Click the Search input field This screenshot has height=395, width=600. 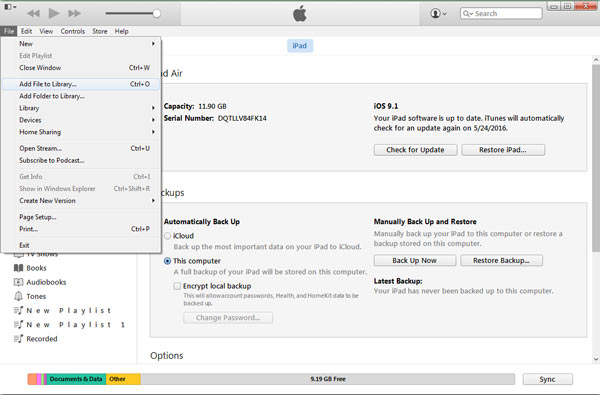pyautogui.click(x=501, y=13)
